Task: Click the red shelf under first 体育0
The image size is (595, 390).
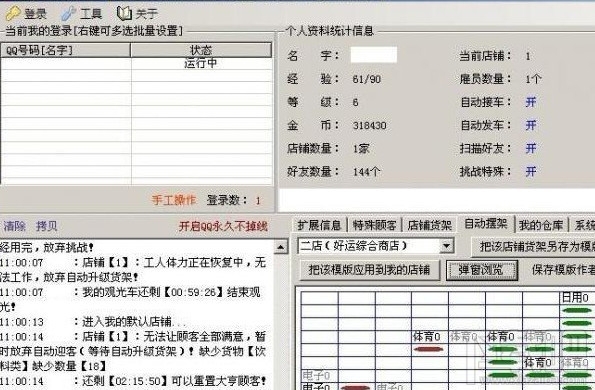Action: (x=429, y=349)
